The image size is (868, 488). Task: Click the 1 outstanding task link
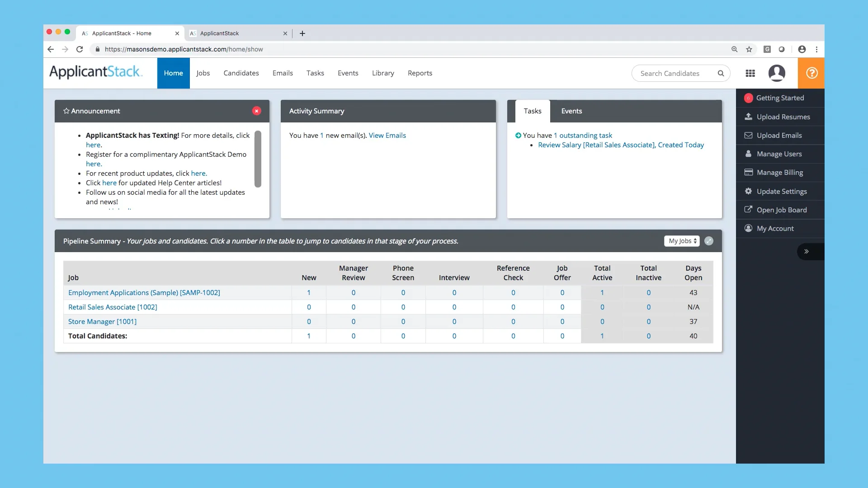point(583,136)
